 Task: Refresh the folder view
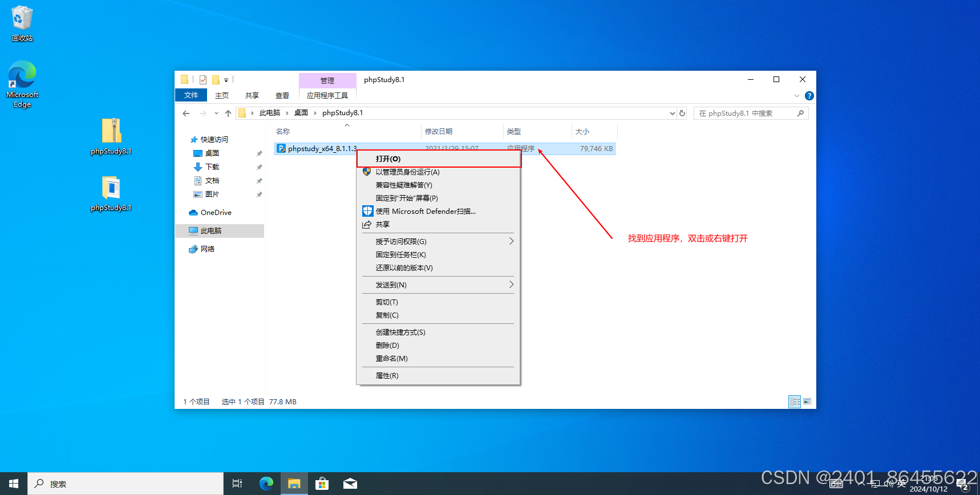point(682,113)
